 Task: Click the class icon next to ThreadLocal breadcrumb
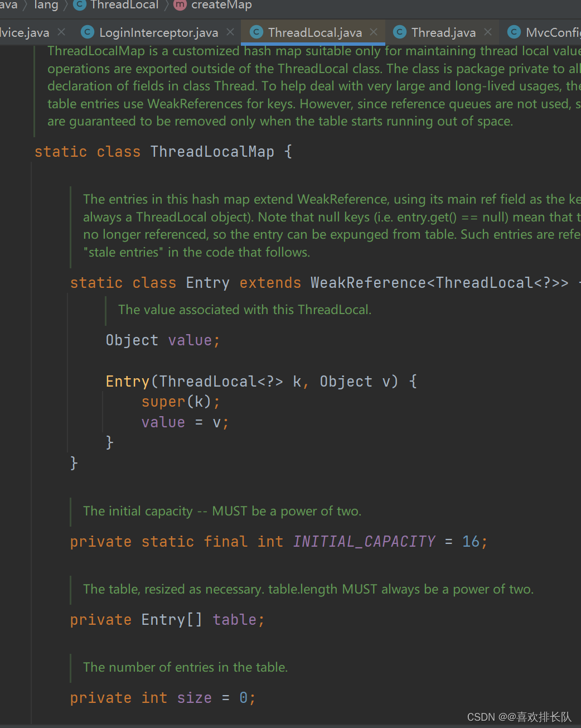[79, 6]
